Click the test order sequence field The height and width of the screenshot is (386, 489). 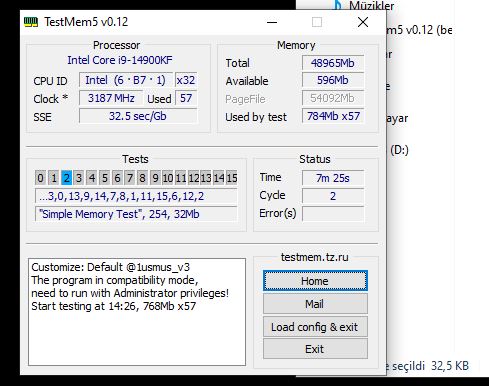136,196
